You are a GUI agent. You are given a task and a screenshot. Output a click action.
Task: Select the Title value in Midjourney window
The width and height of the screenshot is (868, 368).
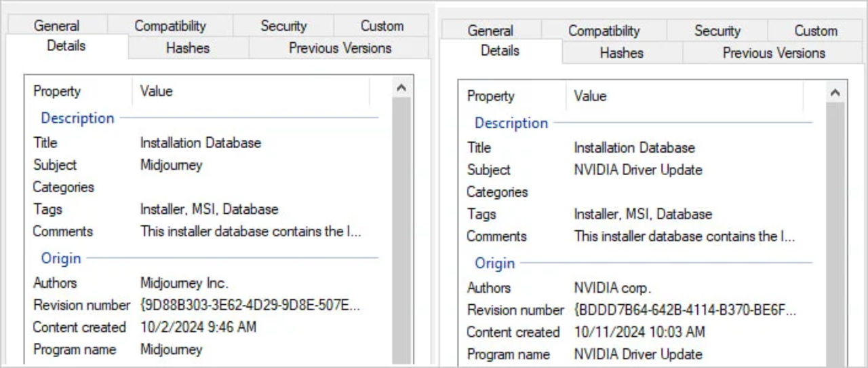tap(200, 143)
